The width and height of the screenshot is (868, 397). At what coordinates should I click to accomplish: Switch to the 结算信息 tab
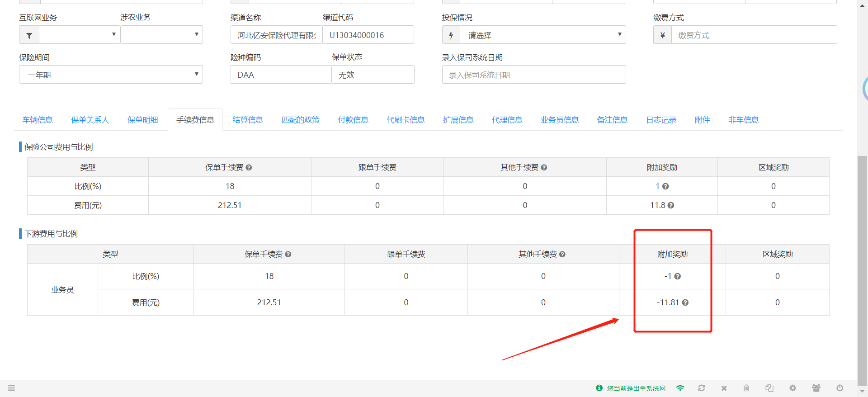248,120
